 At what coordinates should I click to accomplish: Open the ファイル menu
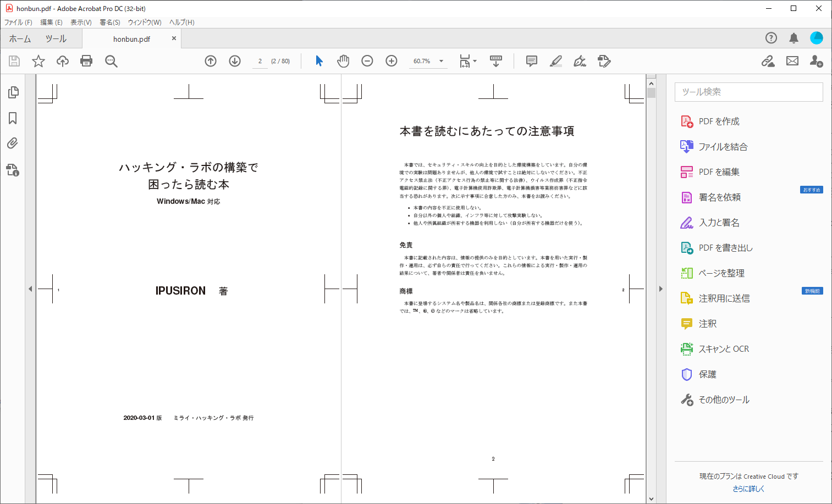click(18, 23)
